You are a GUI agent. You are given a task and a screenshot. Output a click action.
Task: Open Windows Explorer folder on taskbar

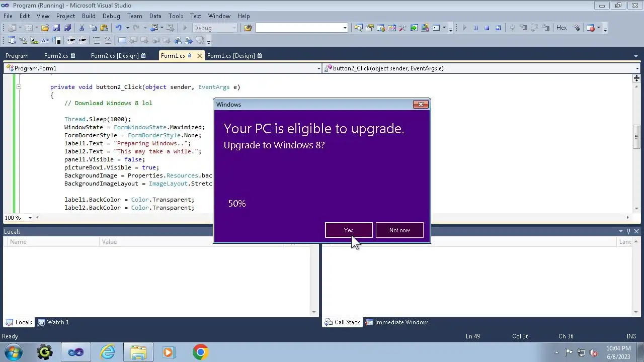tap(138, 352)
